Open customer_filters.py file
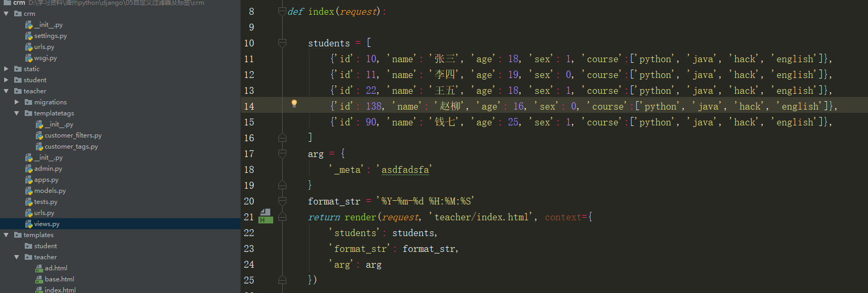The width and height of the screenshot is (868, 293). pyautogui.click(x=73, y=135)
